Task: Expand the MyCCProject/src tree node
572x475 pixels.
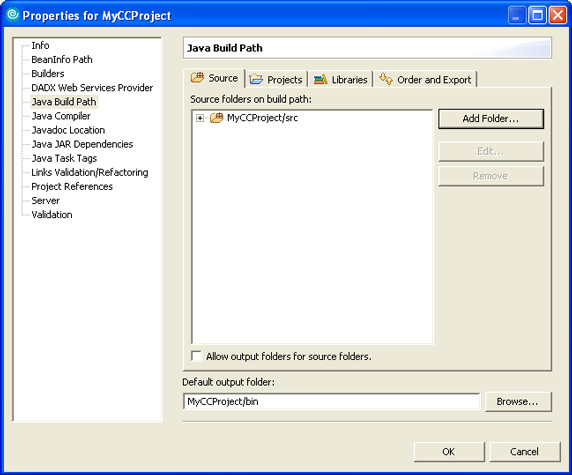Action: pos(200,118)
